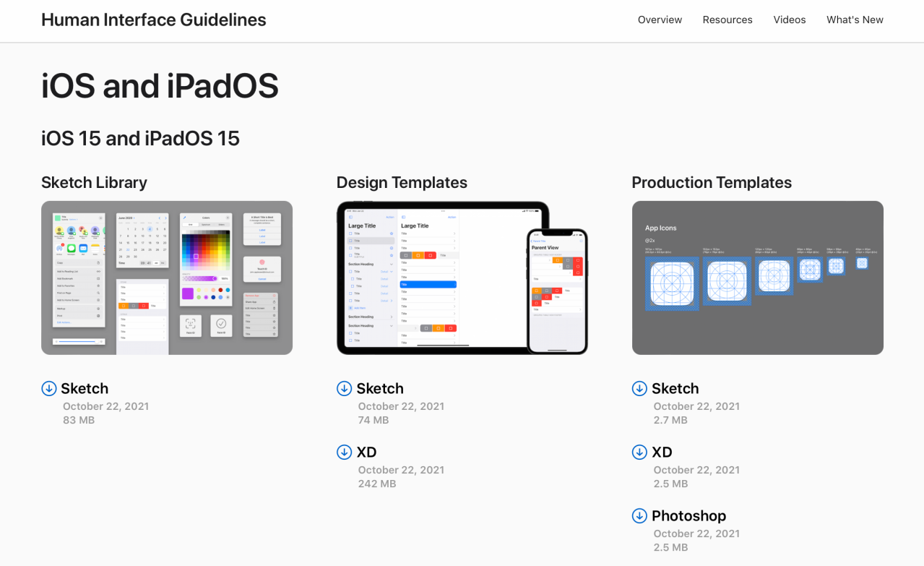Open the Sketch Library preview thumbnail

(167, 278)
